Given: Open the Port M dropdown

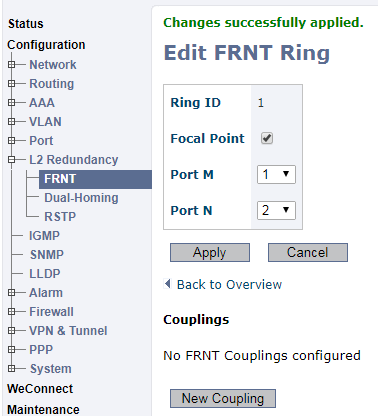Looking at the screenshot, I should pos(276,174).
